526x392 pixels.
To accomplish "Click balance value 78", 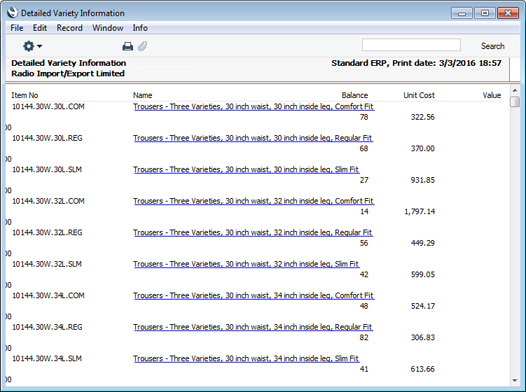I will (364, 117).
